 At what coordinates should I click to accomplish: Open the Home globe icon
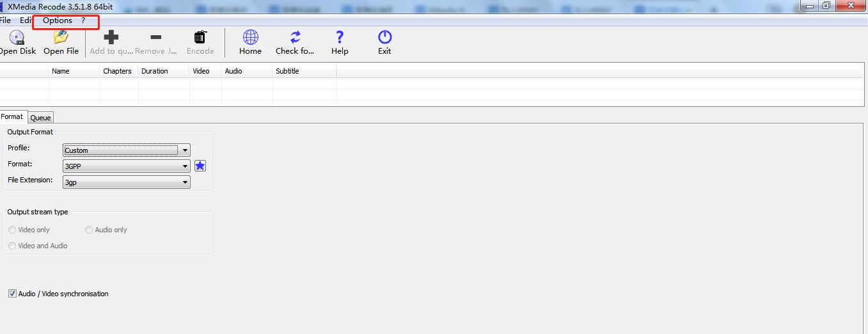pyautogui.click(x=251, y=37)
